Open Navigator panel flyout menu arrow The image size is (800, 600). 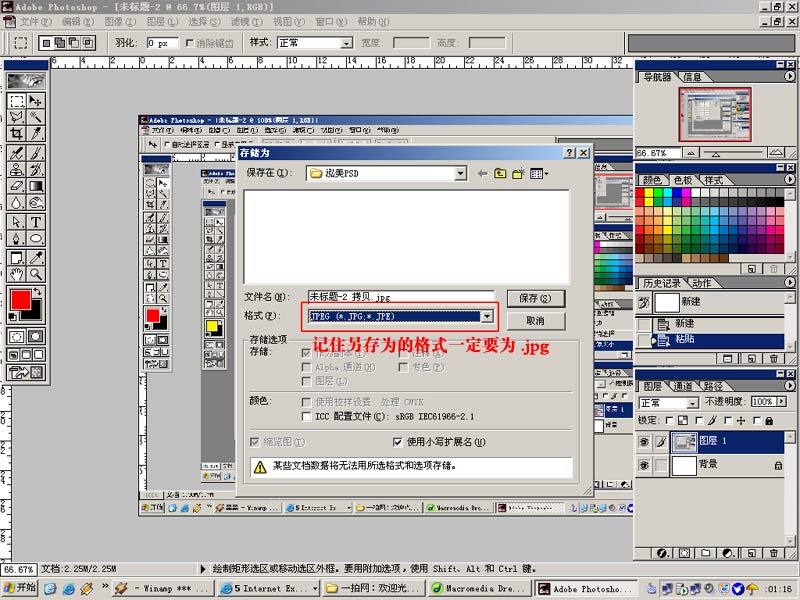(x=789, y=76)
